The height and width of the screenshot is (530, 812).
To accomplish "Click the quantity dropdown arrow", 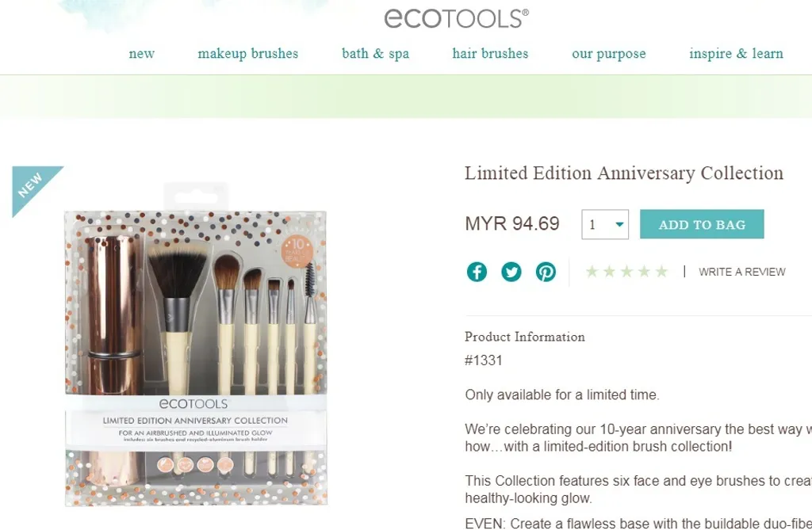I will (619, 225).
